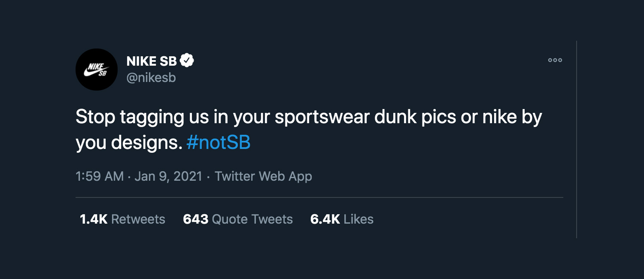Open the NIKE SB profile avatar
Screen dimensions: 644x279
(x=97, y=70)
